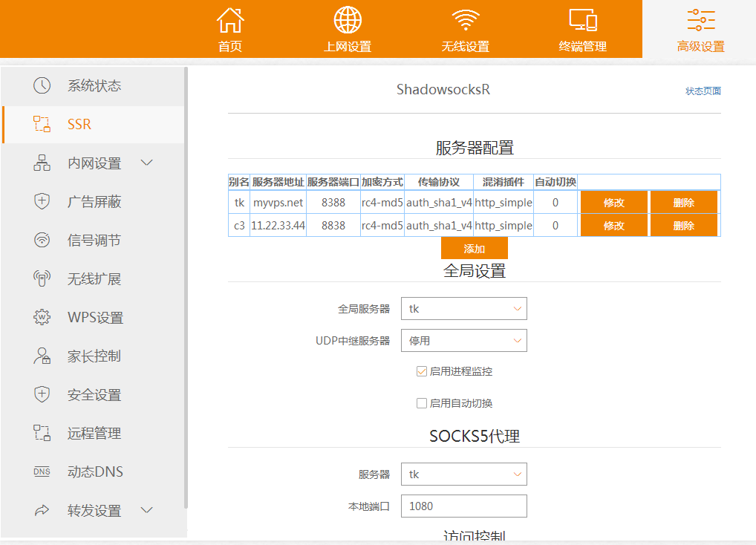This screenshot has height=545, width=756.
Task: Disable the 启用进程监控 checkbox
Action: click(421, 371)
